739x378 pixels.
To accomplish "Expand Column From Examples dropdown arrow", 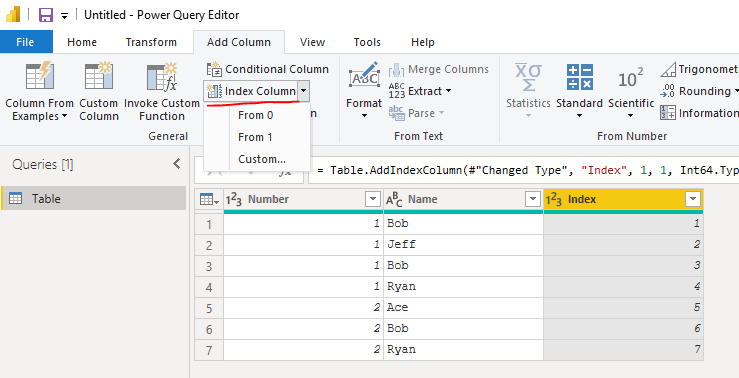I will 64,116.
